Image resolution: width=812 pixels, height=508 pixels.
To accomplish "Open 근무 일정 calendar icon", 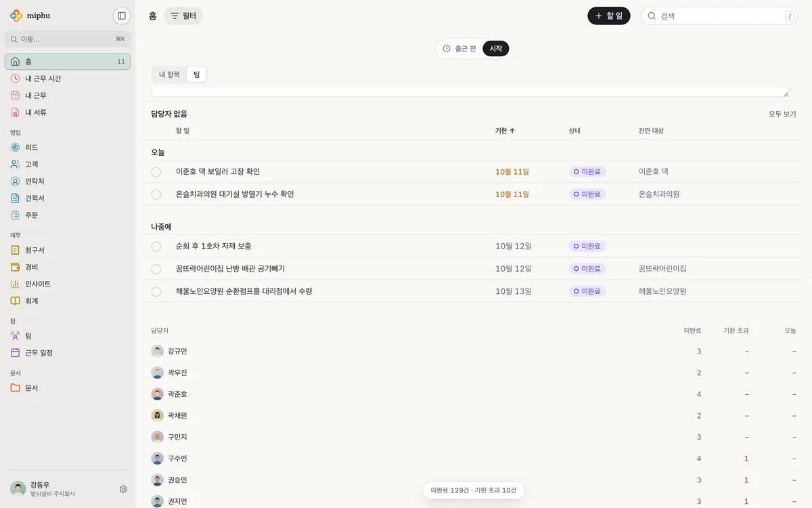I will point(15,352).
